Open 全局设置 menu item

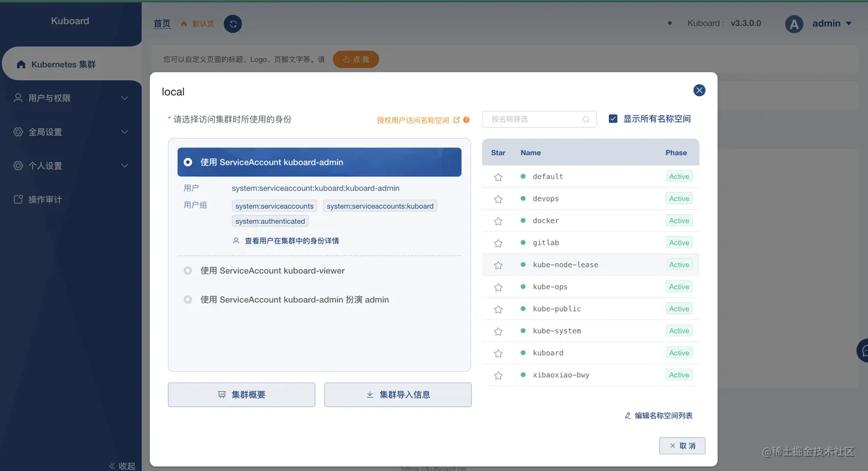pyautogui.click(x=71, y=132)
